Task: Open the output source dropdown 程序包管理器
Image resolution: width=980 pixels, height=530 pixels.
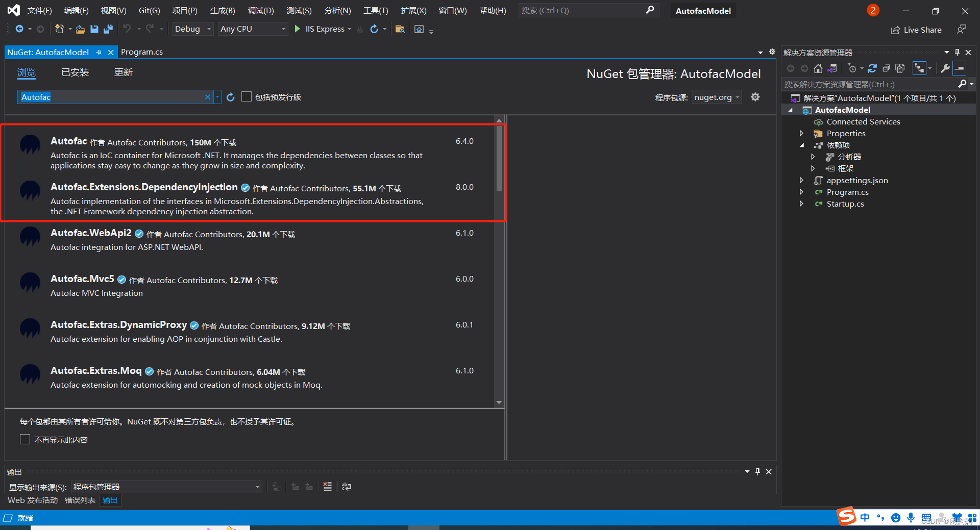Action: [x=166, y=487]
